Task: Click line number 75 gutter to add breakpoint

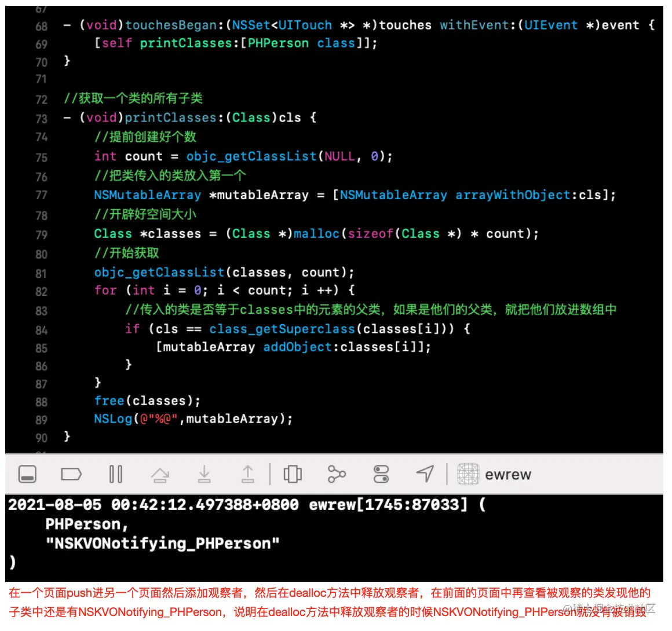Action: pyautogui.click(x=41, y=157)
